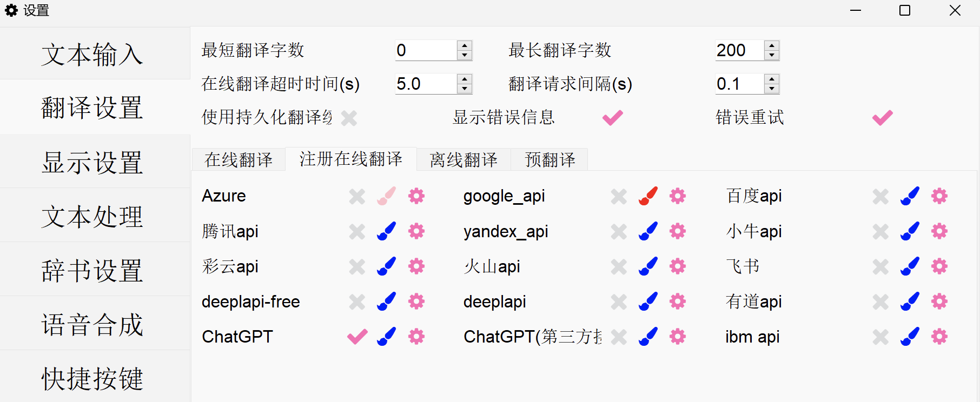This screenshot has width=980, height=402.
Task: Open the 百度api gear settings
Action: (939, 196)
